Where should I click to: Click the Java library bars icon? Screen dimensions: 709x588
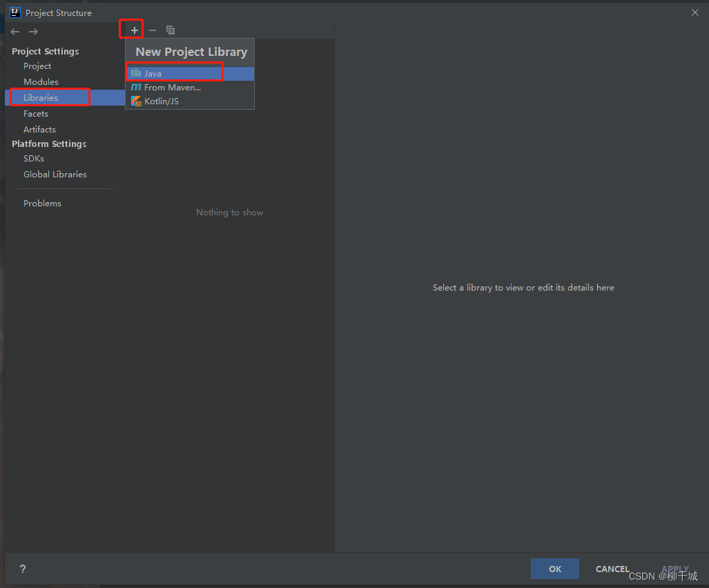(135, 72)
